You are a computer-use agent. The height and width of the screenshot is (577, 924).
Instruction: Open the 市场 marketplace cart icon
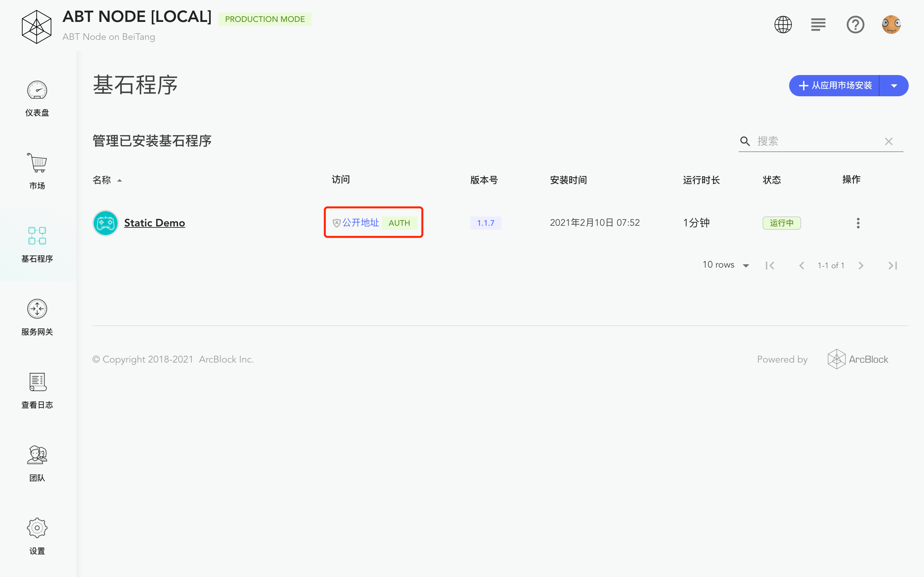[37, 163]
